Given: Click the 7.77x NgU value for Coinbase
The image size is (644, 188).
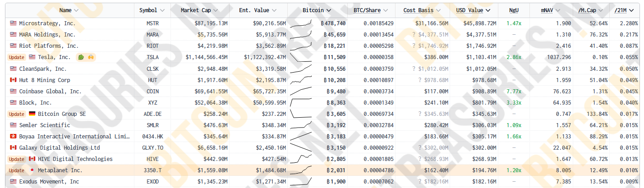Looking at the screenshot, I should point(514,91).
